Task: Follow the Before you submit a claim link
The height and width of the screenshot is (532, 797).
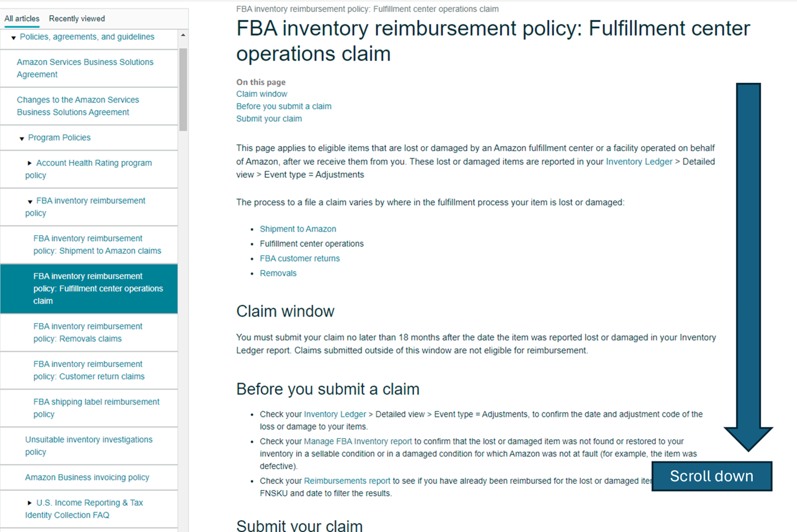Action: 283,107
